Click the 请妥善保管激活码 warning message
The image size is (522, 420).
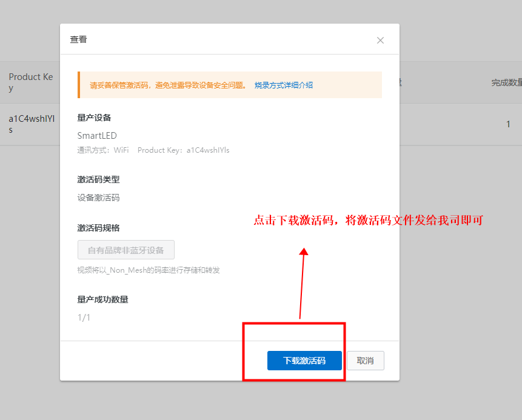click(169, 85)
